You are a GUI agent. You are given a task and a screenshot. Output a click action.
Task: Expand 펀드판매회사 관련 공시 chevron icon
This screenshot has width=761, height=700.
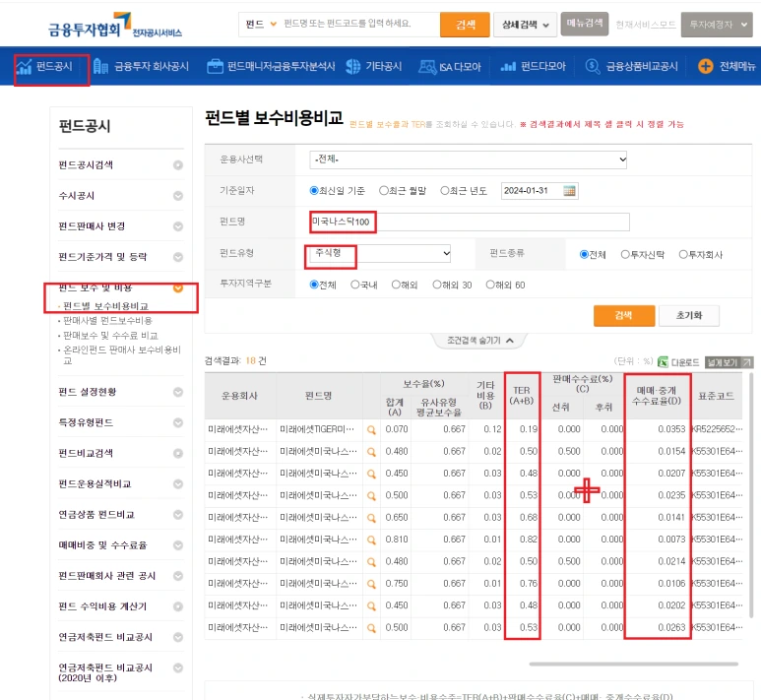[x=178, y=576]
